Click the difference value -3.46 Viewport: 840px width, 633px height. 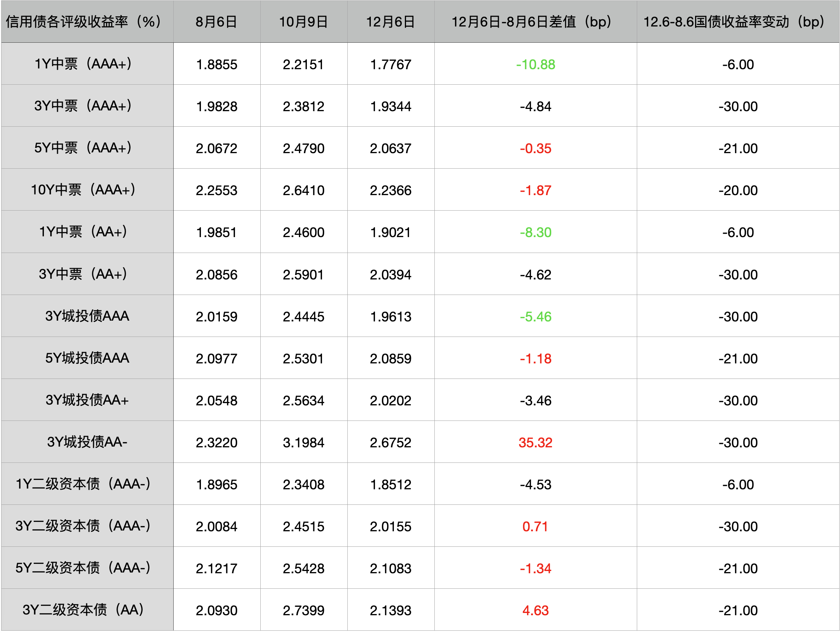(x=535, y=400)
